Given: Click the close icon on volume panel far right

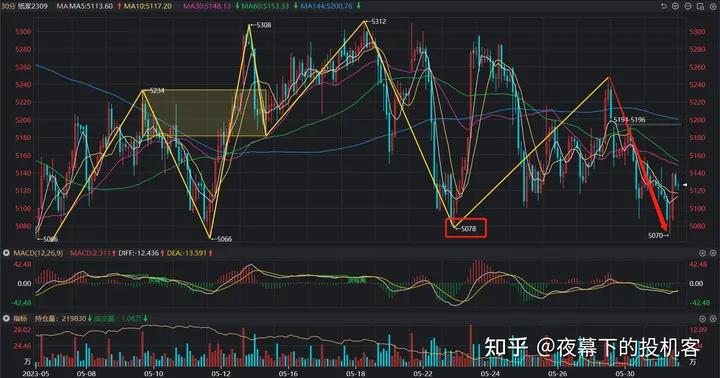Looking at the screenshot, I should coord(713,318).
